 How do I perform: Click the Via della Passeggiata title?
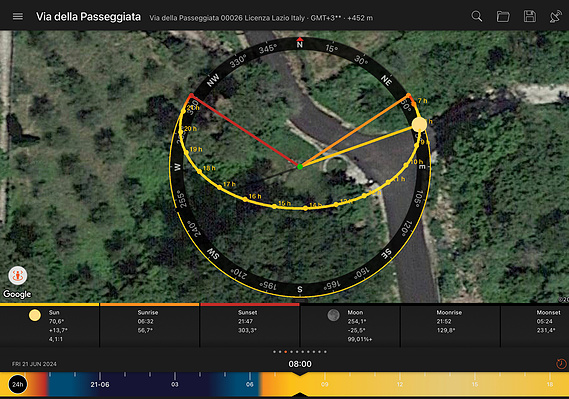88,17
